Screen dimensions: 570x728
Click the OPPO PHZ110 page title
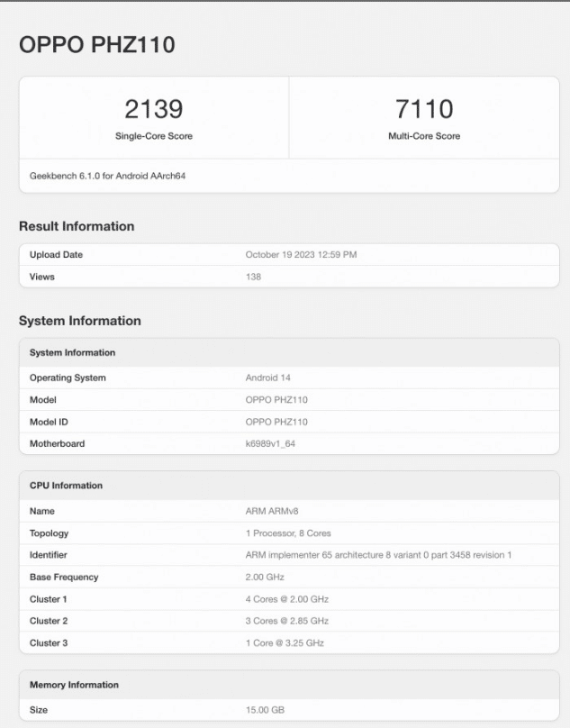tap(97, 45)
